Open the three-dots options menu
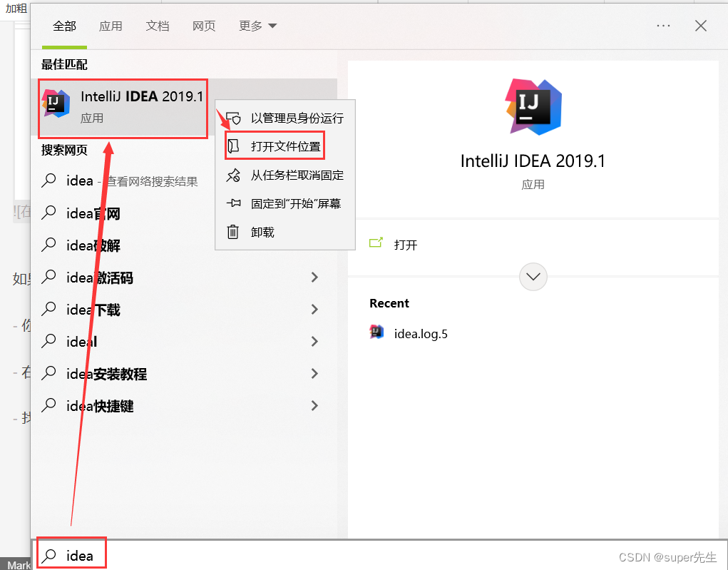728x570 pixels. [663, 26]
